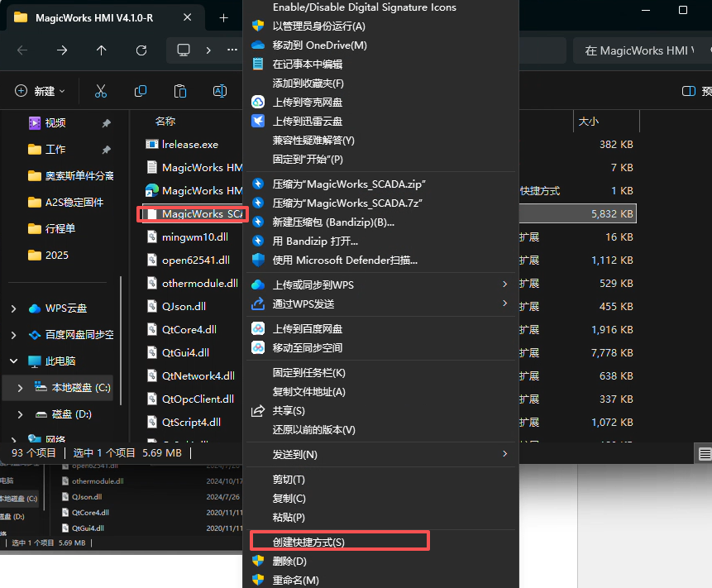
Task: Expand the address bar chevron
Action: 208,50
